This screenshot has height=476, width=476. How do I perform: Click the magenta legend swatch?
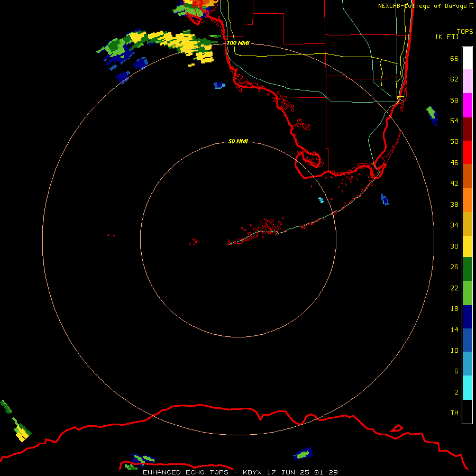click(x=467, y=105)
